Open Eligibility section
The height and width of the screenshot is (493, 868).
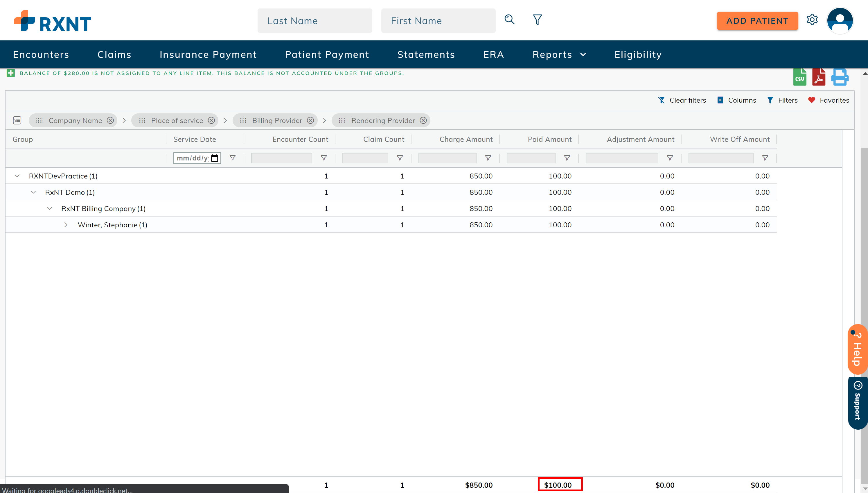coord(638,55)
